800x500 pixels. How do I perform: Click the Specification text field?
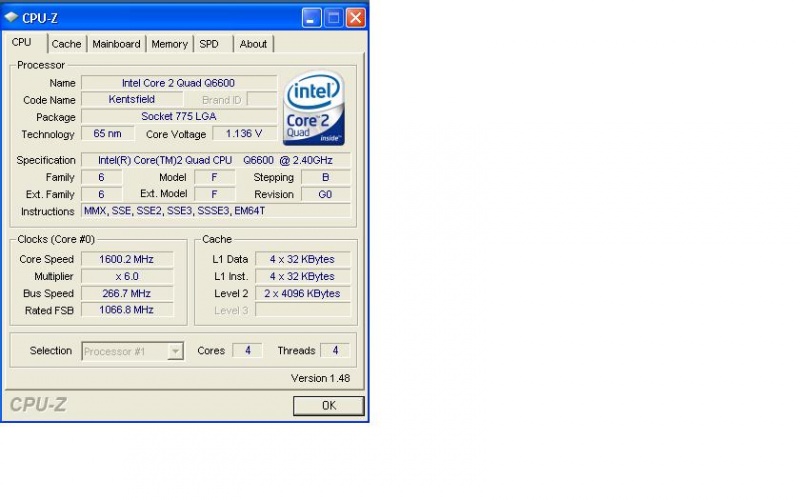(x=216, y=160)
